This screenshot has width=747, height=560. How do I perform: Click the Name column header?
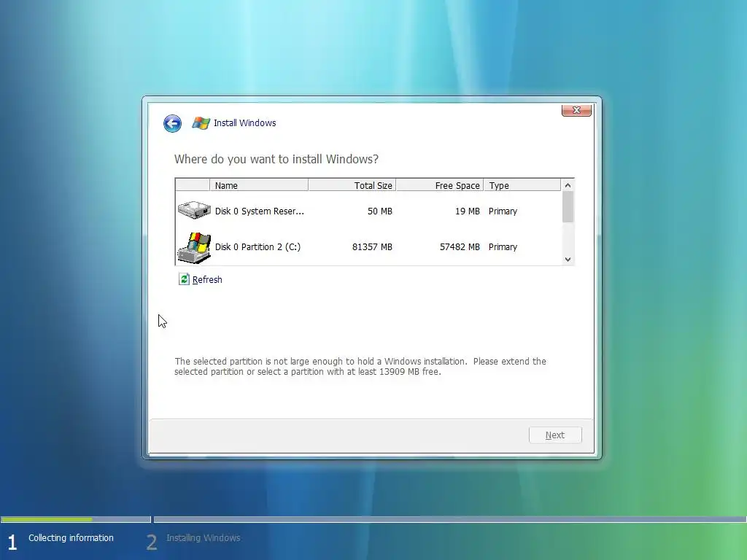coord(259,185)
